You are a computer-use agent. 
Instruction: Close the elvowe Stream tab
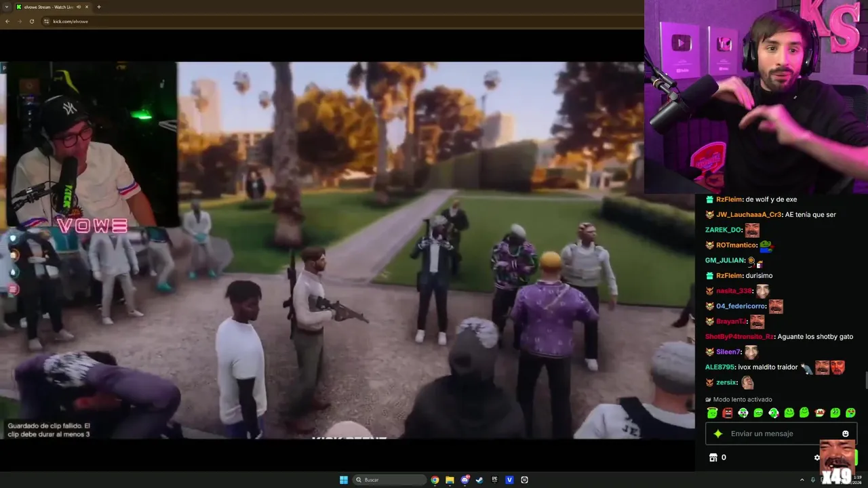87,7
